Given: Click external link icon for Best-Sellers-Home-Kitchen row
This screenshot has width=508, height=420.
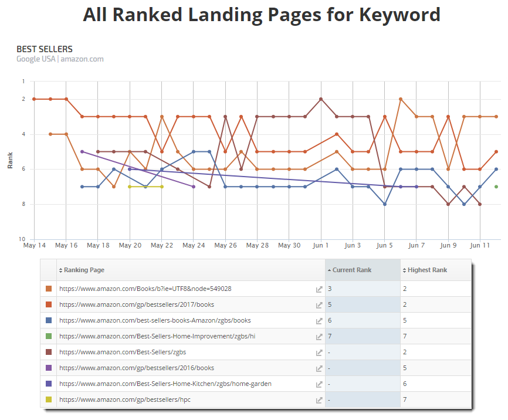Looking at the screenshot, I should click(x=319, y=384).
